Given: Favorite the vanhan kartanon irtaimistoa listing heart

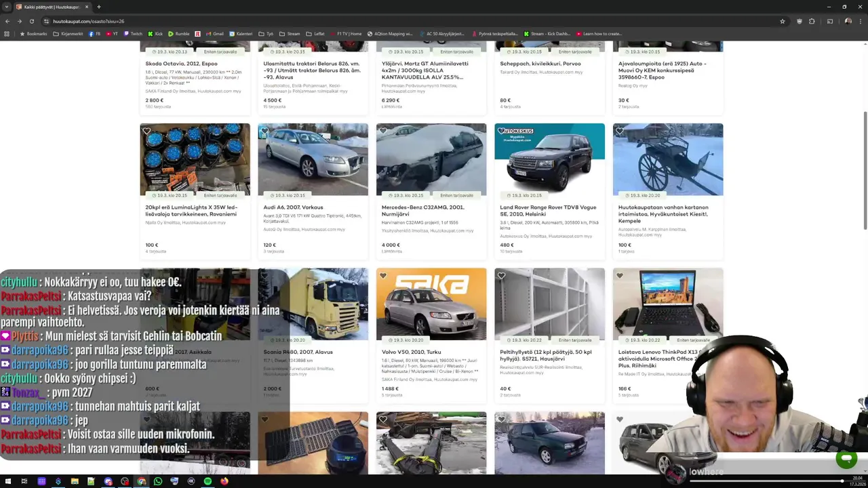Looking at the screenshot, I should coord(619,131).
